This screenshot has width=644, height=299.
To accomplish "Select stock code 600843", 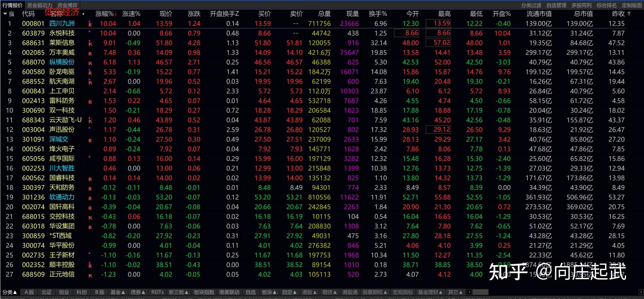I will pos(33,91).
